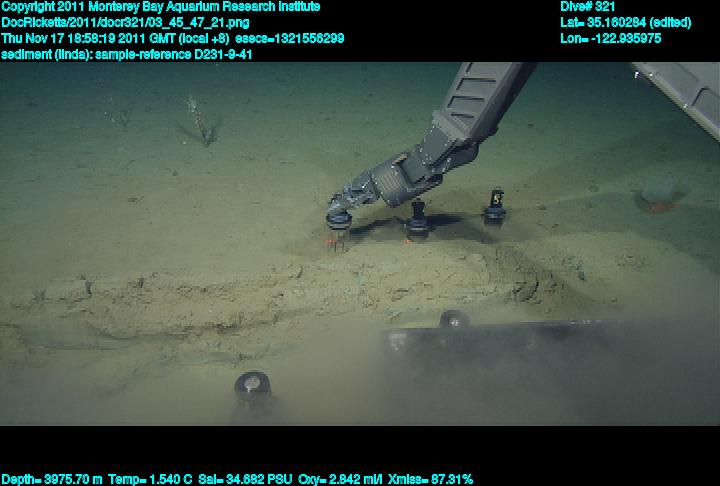Image resolution: width=720 pixels, height=486 pixels.
Task: Click the 'esecs=1321556299' value
Action: [x=289, y=39]
